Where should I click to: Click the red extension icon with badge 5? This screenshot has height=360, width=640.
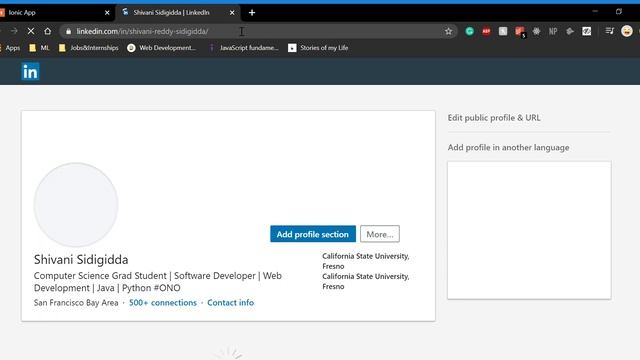(x=520, y=32)
